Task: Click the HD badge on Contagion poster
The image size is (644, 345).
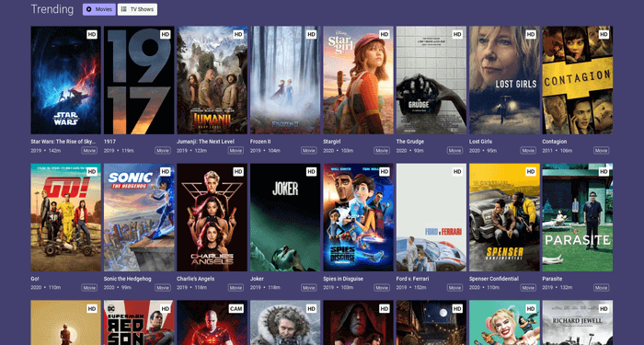Action: (x=604, y=35)
